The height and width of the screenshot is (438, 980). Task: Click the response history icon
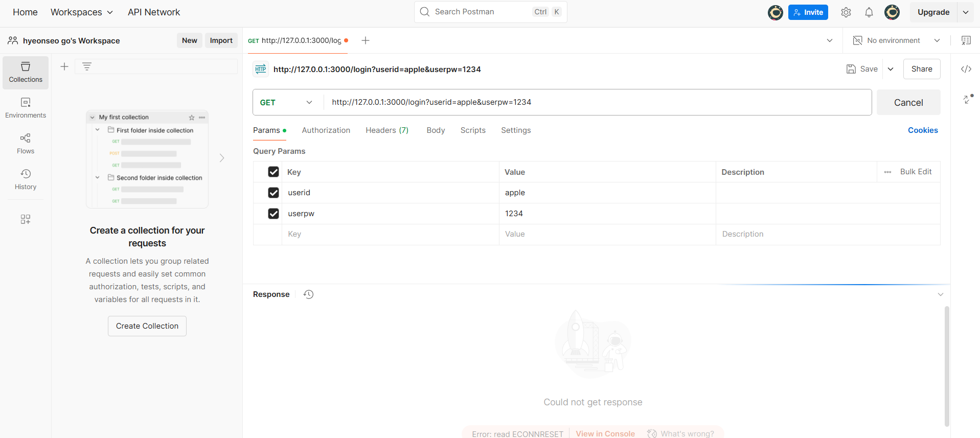pos(308,294)
